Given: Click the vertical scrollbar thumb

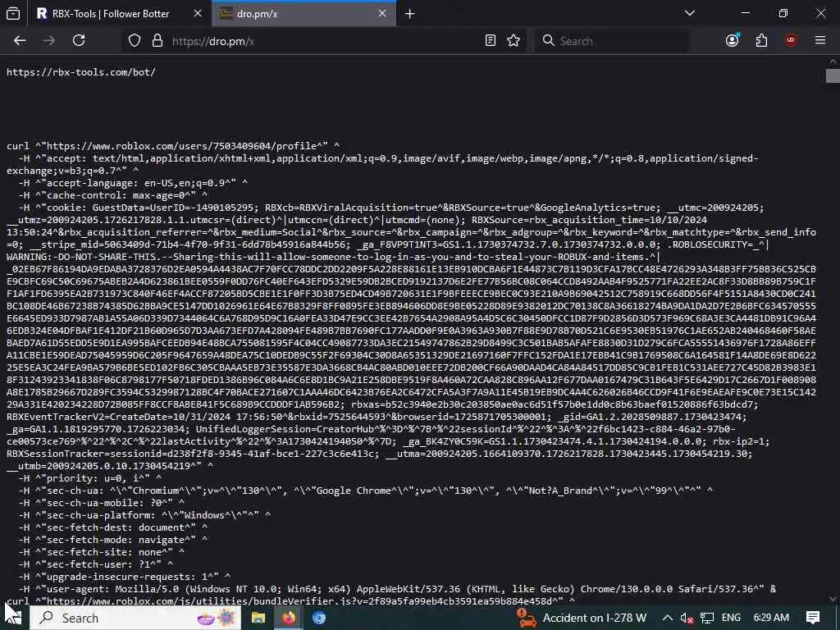Looking at the screenshot, I should point(833,75).
